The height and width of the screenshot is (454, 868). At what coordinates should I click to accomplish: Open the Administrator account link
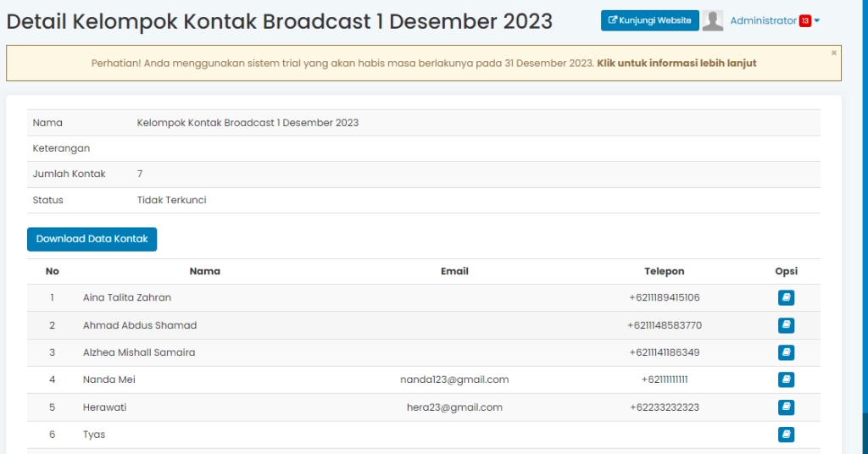[x=763, y=20]
